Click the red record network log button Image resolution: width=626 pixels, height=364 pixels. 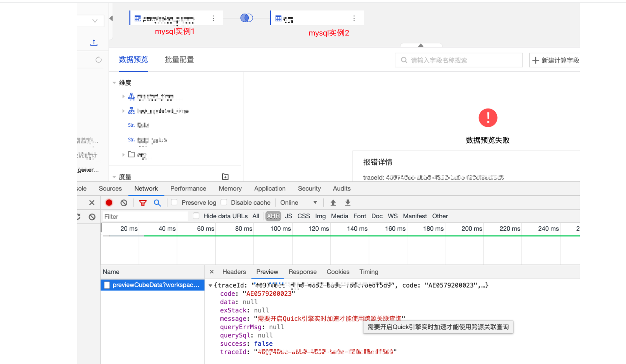point(109,203)
